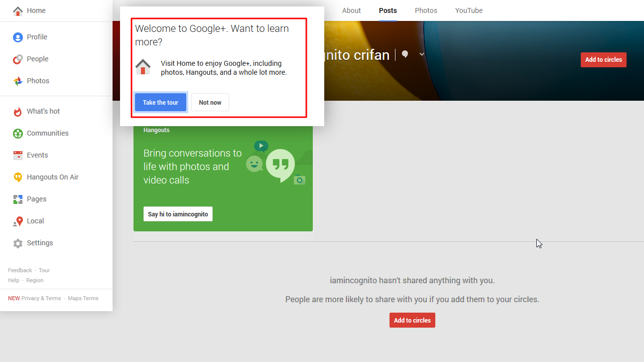644x362 pixels.
Task: Open Settings gear icon
Action: [x=18, y=243]
